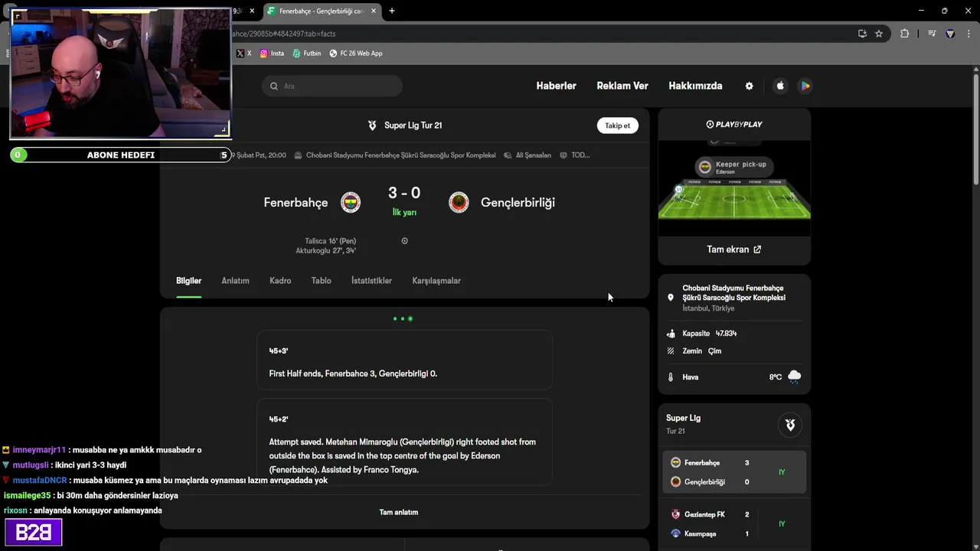Click Gençlerbirliği team name in header

point(518,203)
